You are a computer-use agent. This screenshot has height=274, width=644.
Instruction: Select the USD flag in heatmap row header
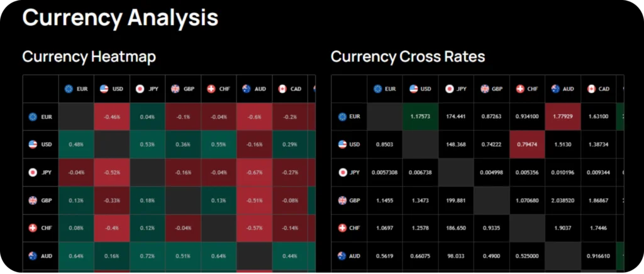tap(33, 145)
